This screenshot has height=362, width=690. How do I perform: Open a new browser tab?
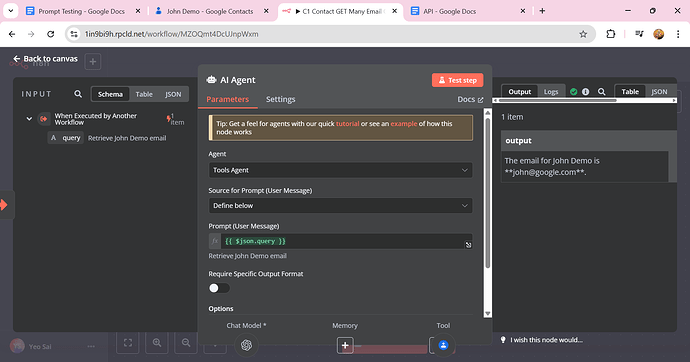pos(542,11)
